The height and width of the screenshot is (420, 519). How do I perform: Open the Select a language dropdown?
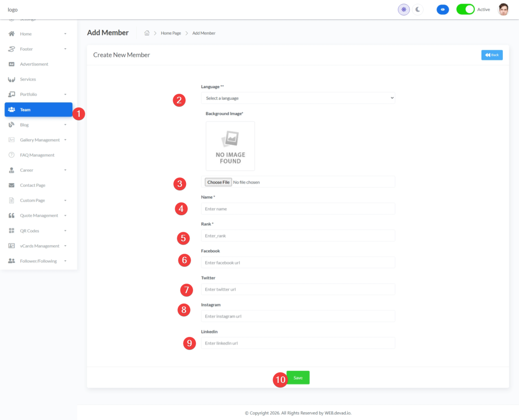(x=298, y=98)
